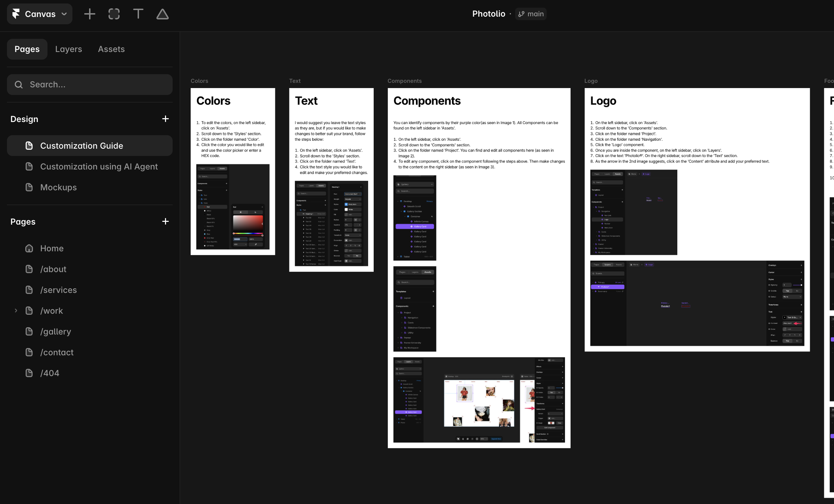Click the /services page icon
Viewport: 834px width, 504px height.
pyautogui.click(x=29, y=290)
